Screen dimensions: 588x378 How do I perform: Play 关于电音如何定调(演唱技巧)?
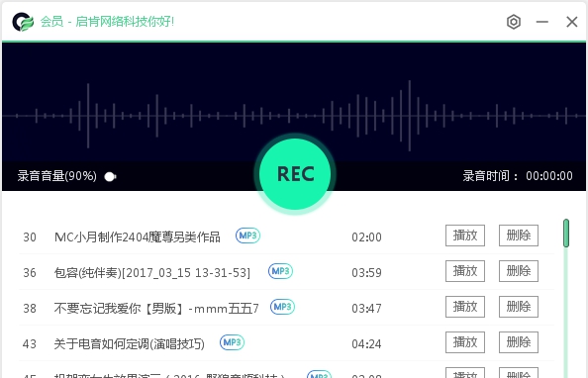[465, 342]
